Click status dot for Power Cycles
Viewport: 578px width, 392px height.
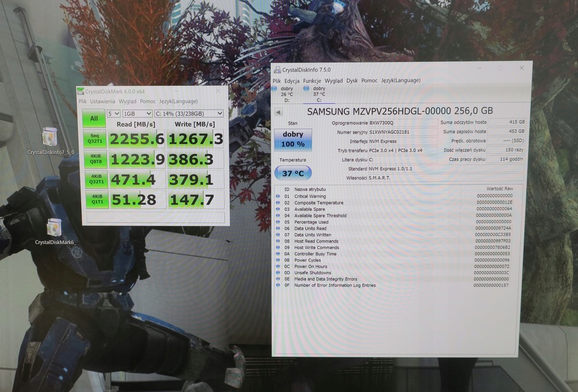[x=278, y=260]
